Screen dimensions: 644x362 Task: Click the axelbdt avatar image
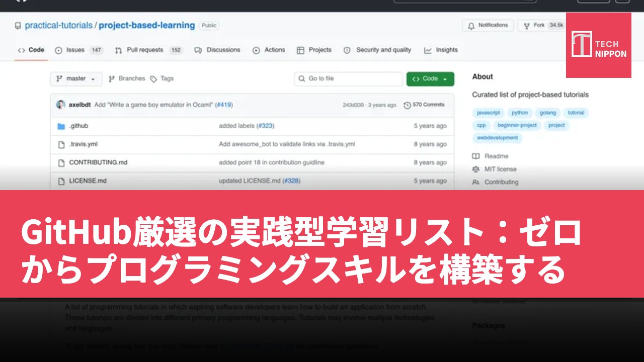(61, 105)
